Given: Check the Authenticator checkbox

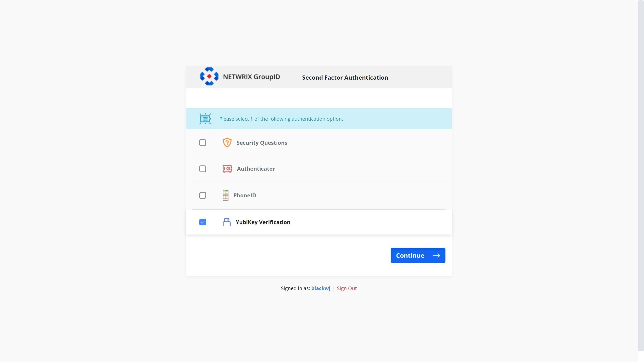Looking at the screenshot, I should coord(202,169).
